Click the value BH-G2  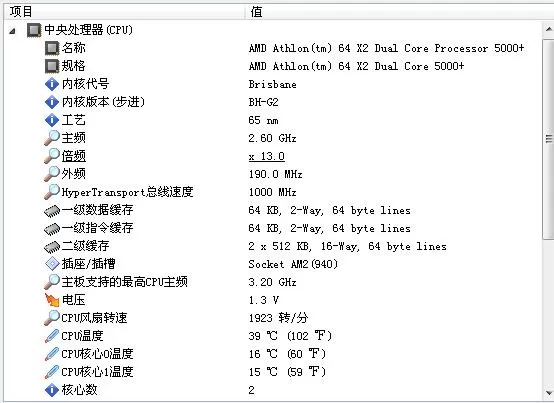pos(264,102)
